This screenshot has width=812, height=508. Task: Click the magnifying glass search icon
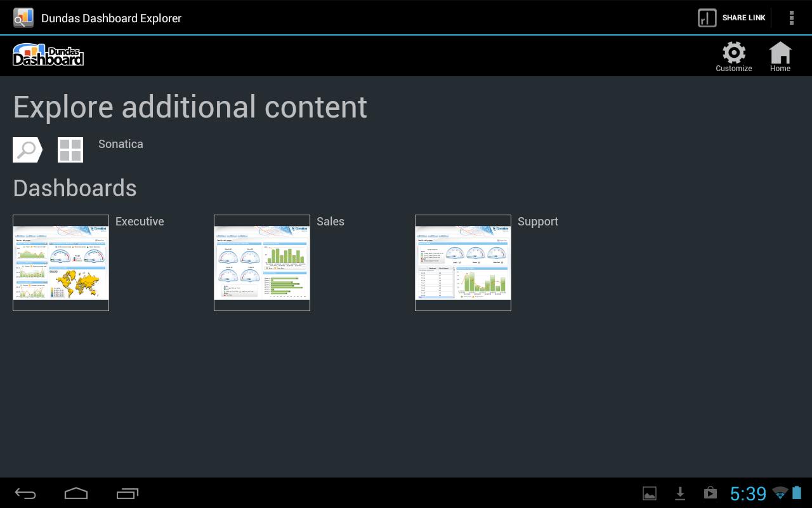pos(27,150)
